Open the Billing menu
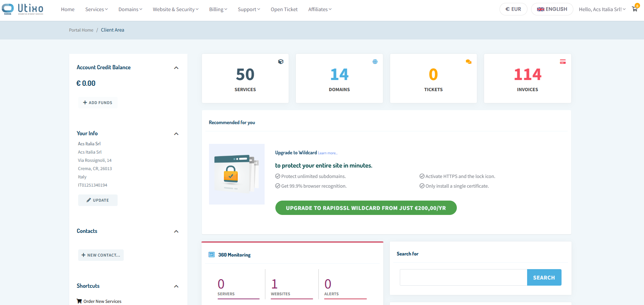 [218, 9]
